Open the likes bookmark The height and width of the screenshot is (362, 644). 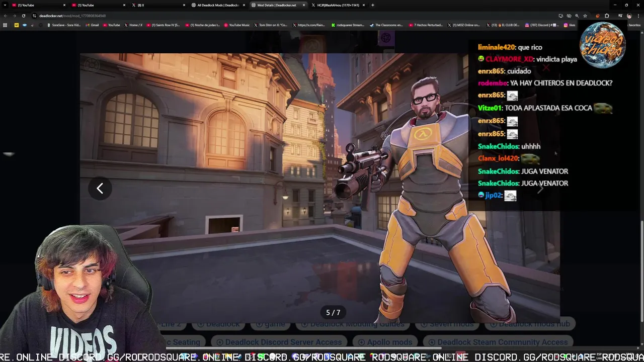coord(570,25)
